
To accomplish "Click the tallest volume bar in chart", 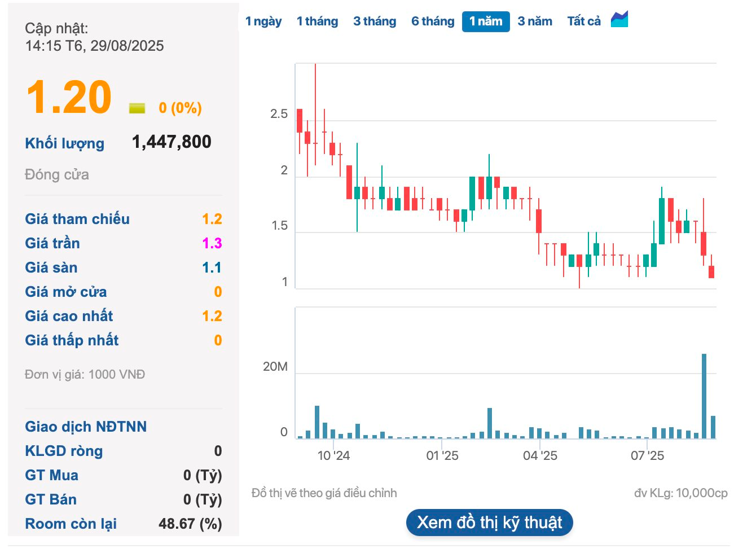I will point(704,396).
